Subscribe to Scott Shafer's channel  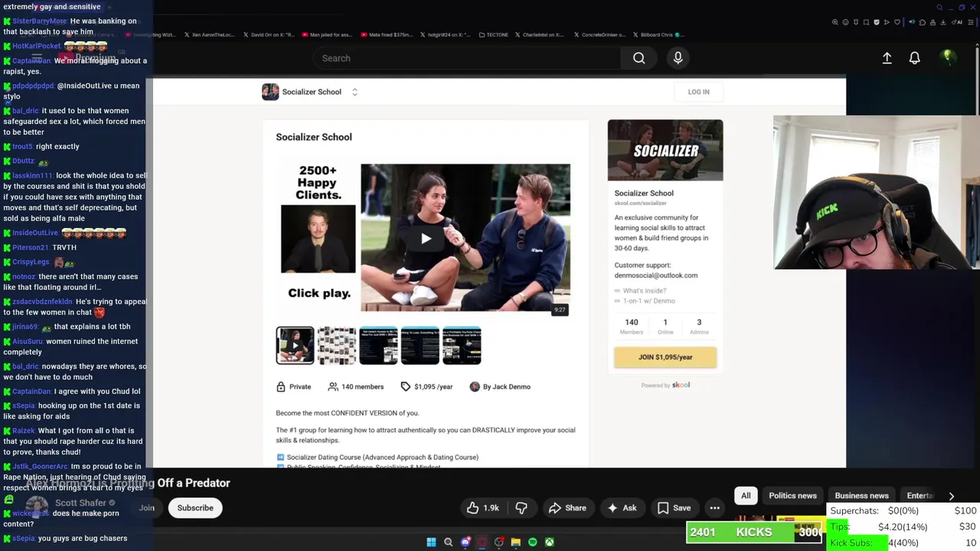[x=195, y=508]
